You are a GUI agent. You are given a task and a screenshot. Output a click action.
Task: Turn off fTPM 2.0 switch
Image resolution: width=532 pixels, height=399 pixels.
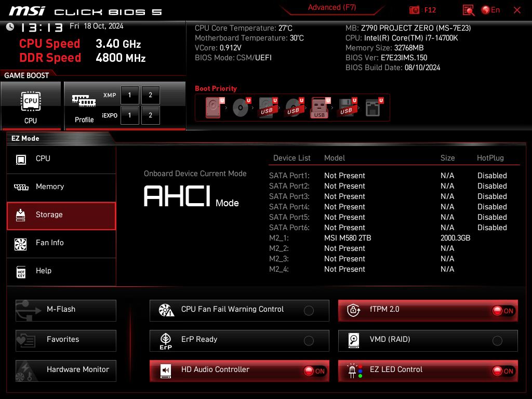(x=503, y=311)
